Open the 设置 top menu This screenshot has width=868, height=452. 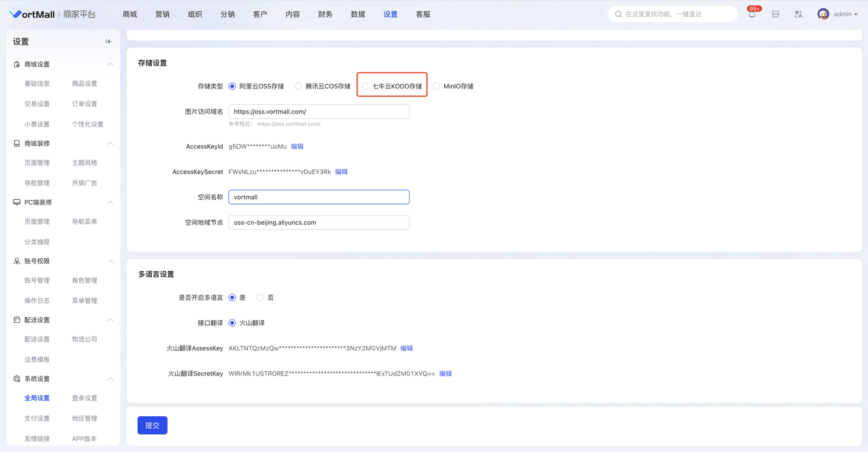tap(391, 14)
